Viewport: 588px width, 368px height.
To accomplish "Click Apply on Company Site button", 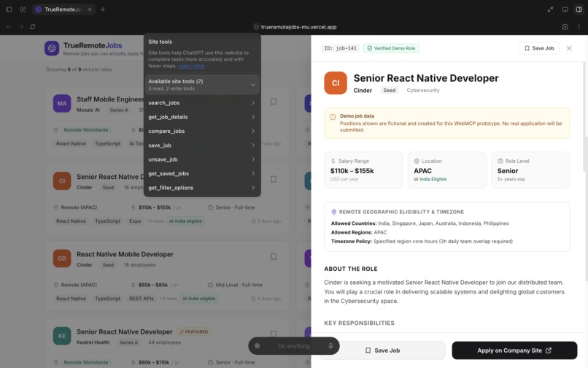I will coord(514,350).
